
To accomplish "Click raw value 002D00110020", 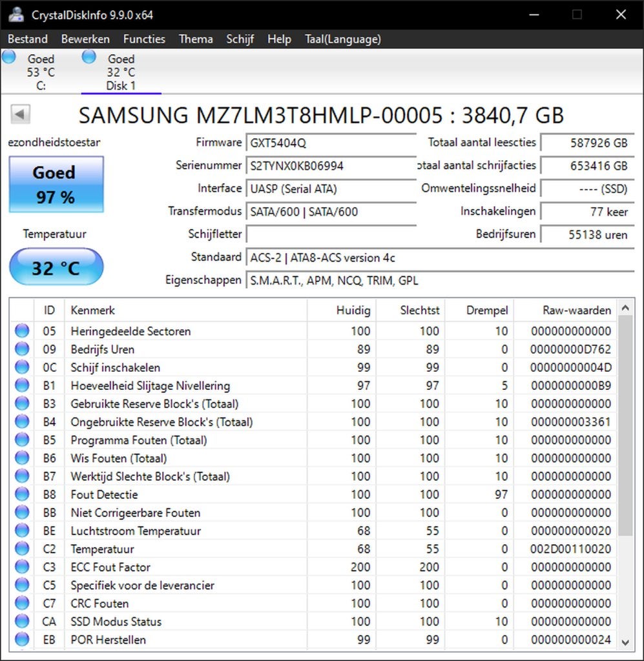I will tap(570, 549).
